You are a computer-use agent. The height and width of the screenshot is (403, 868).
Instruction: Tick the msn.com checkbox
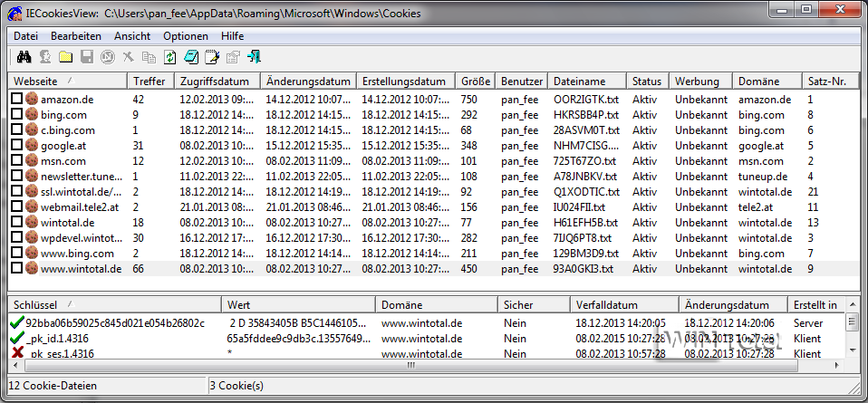16,160
